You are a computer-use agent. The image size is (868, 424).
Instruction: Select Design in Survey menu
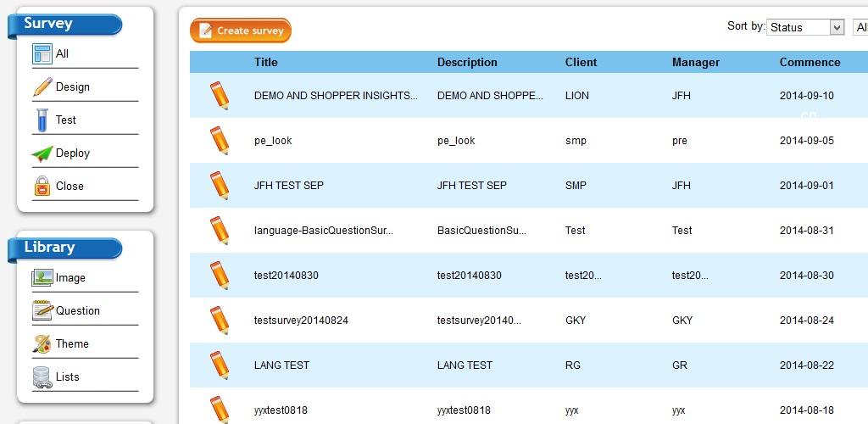[x=73, y=86]
